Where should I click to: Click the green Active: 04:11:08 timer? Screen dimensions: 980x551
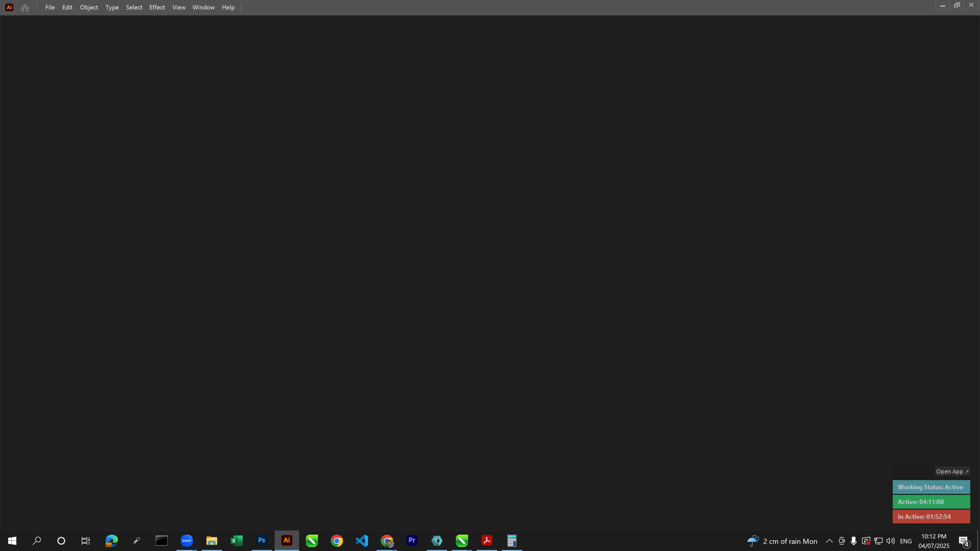931,502
